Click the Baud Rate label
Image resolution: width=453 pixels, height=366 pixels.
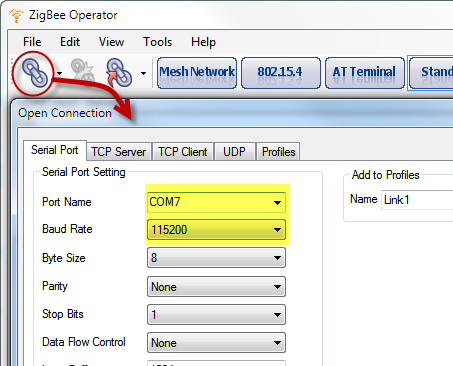tap(67, 229)
